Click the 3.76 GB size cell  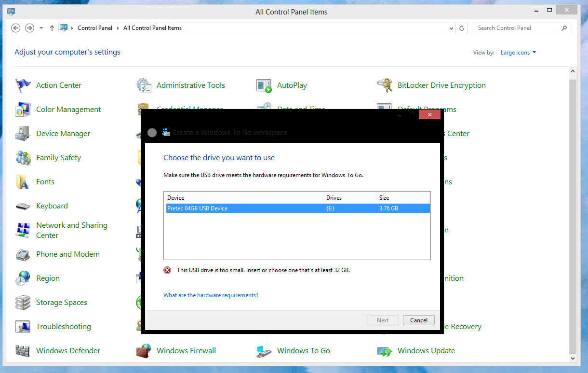[388, 208]
